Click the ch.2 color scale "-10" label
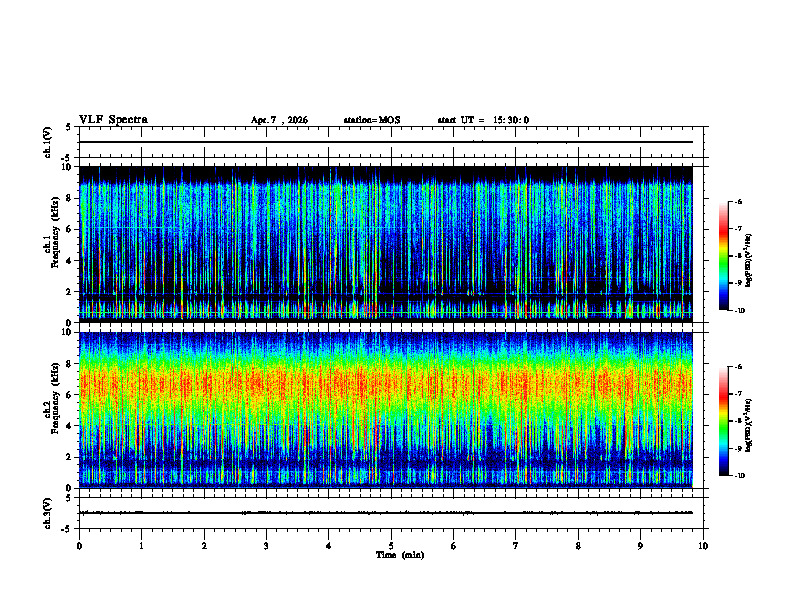 click(x=739, y=476)
